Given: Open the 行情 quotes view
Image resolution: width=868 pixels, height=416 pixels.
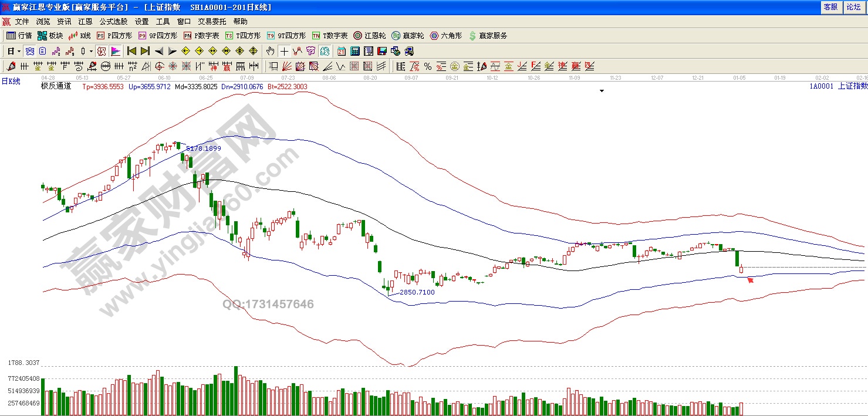Looking at the screenshot, I should [x=19, y=36].
